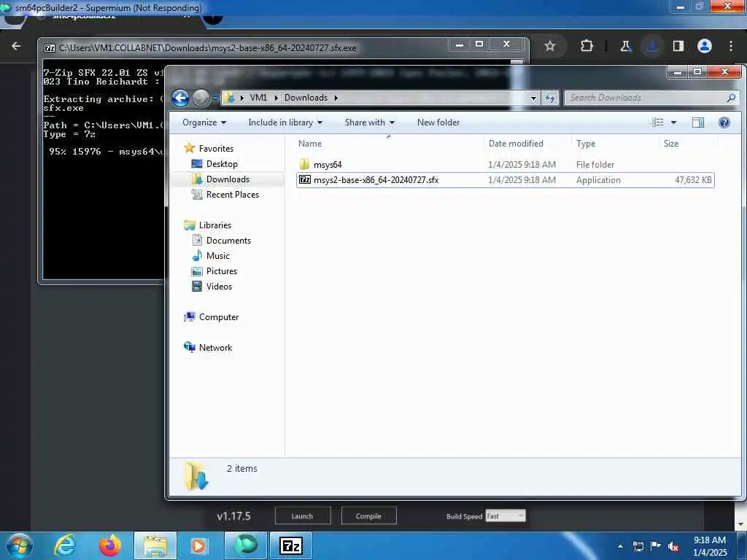747x560 pixels.
Task: Click the Windows Explorer taskbar button
Action: pyautogui.click(x=155, y=545)
